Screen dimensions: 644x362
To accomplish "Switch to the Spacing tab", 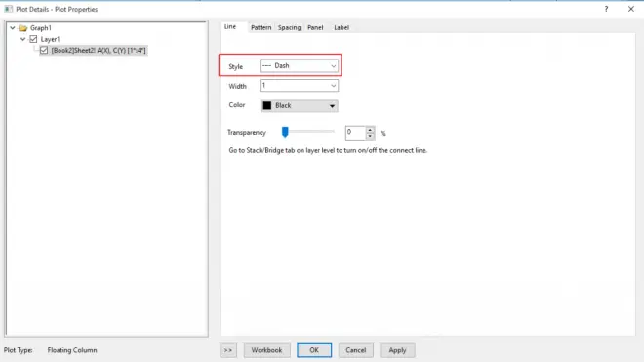I will 289,27.
